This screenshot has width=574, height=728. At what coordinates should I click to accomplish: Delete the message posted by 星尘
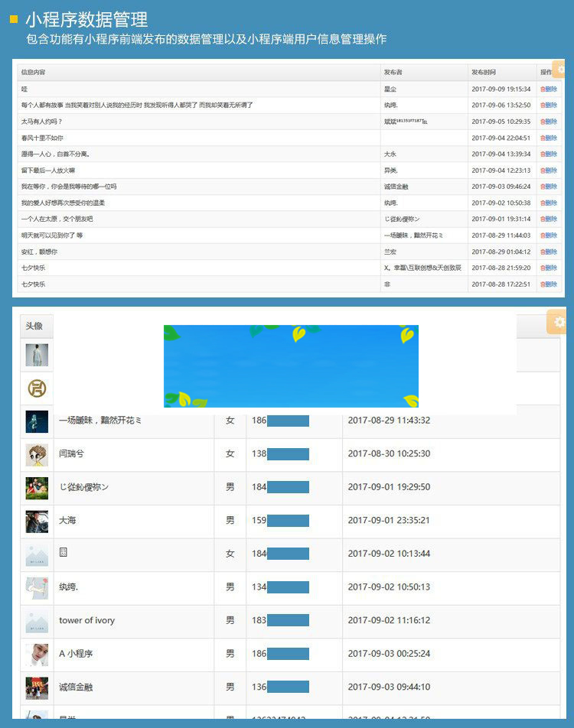pos(549,89)
